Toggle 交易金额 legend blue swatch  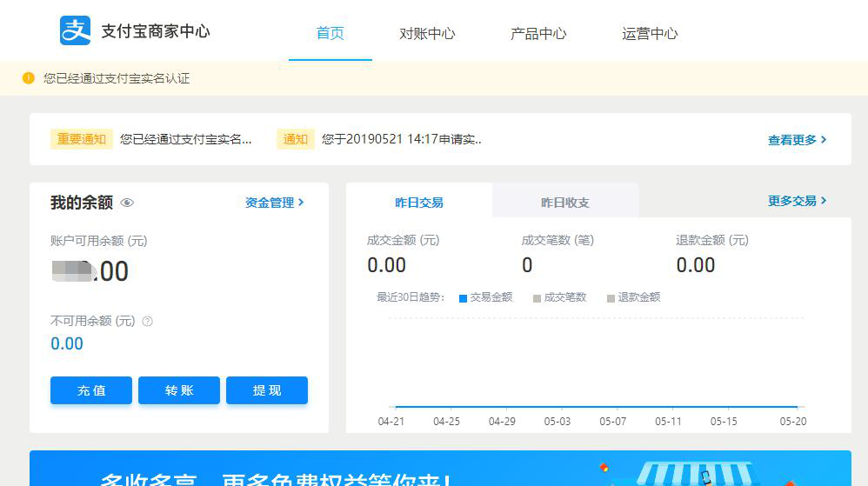click(464, 298)
